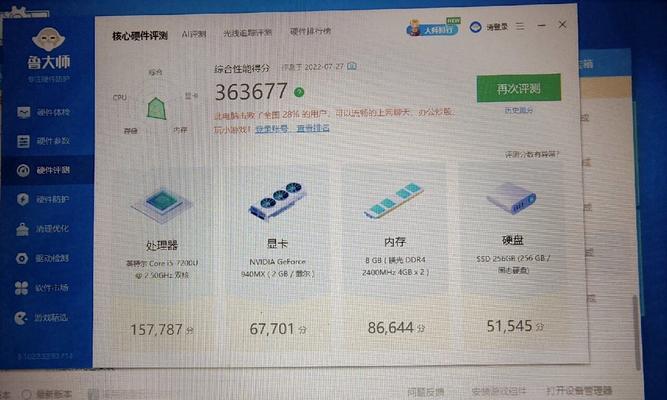The width and height of the screenshot is (667, 400).
Task: Switch to the 核心硬件评测 tab
Action: click(x=140, y=36)
